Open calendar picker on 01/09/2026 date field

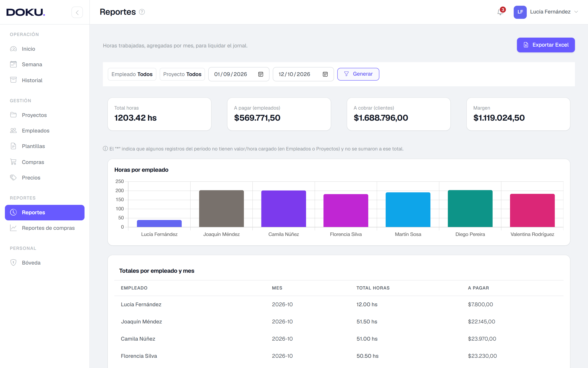pos(261,74)
